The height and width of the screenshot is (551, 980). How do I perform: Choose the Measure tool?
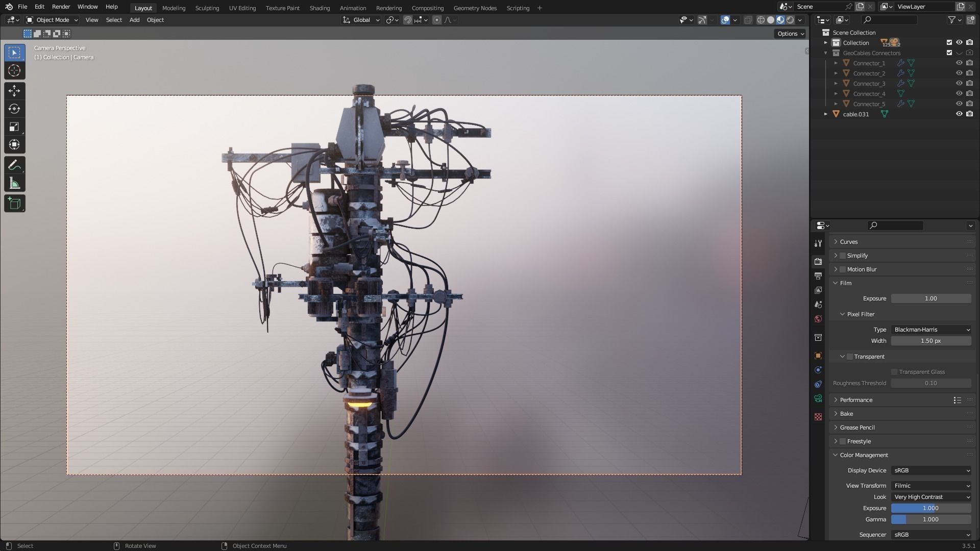pyautogui.click(x=14, y=184)
